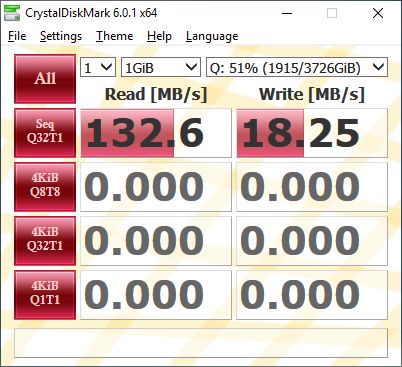Start the Seq Q32T1 test
The image size is (402, 367).
(45, 133)
